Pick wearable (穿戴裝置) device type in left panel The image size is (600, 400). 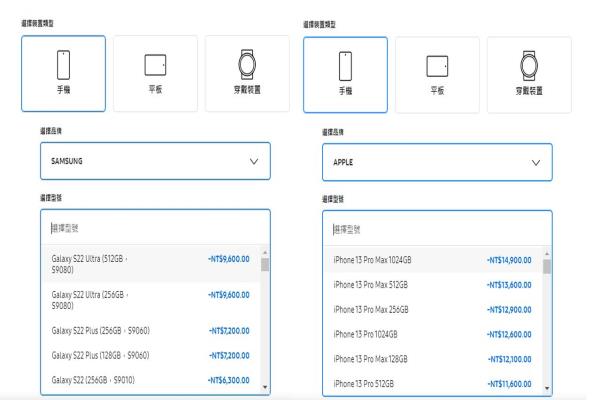click(x=247, y=73)
